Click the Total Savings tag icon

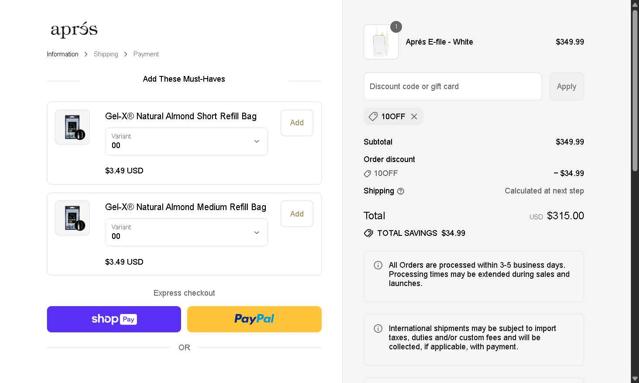click(368, 233)
